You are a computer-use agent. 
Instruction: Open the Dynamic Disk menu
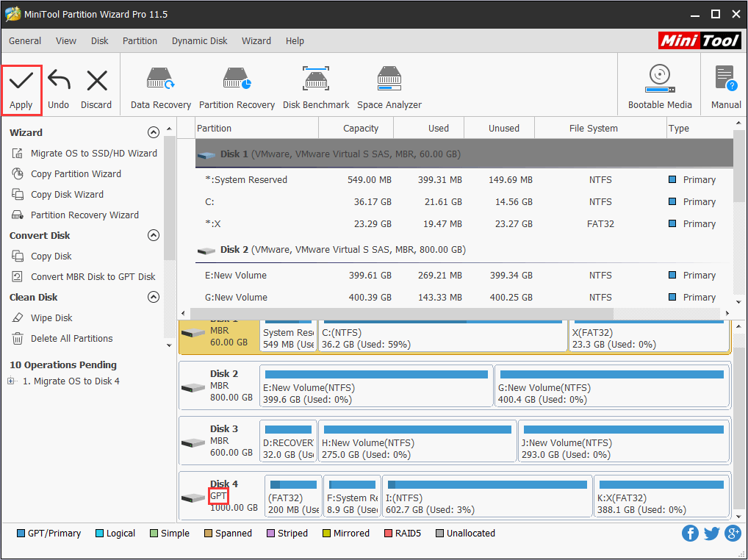pos(199,41)
